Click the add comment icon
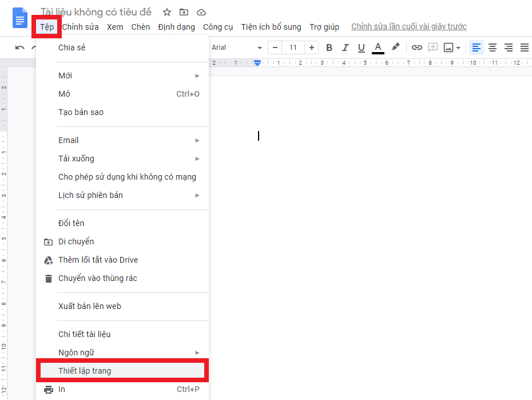This screenshot has width=532, height=400. point(433,47)
